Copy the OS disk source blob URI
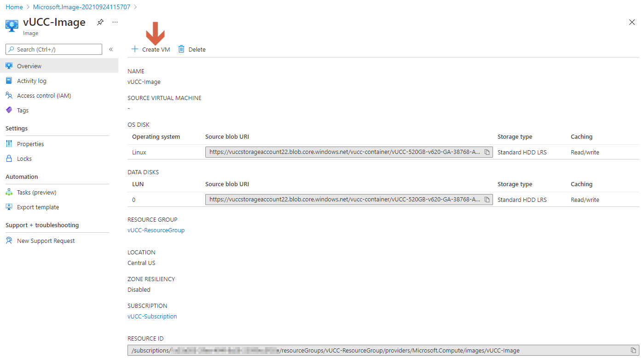The image size is (644, 359). tap(487, 152)
